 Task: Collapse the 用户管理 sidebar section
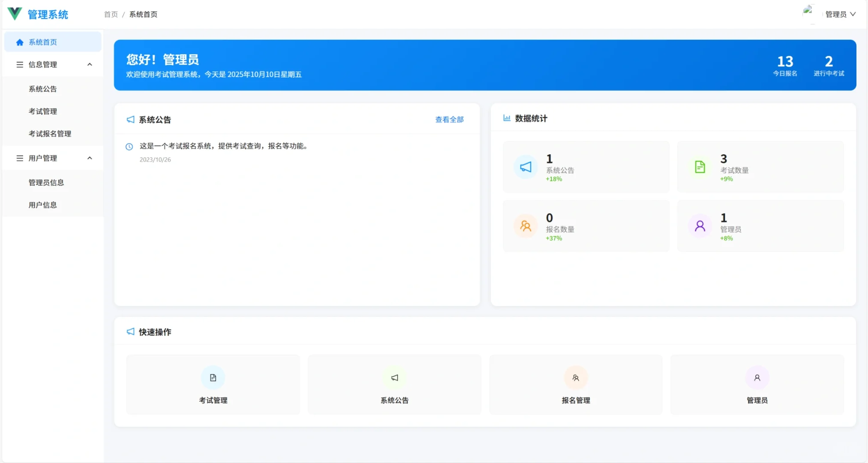90,158
